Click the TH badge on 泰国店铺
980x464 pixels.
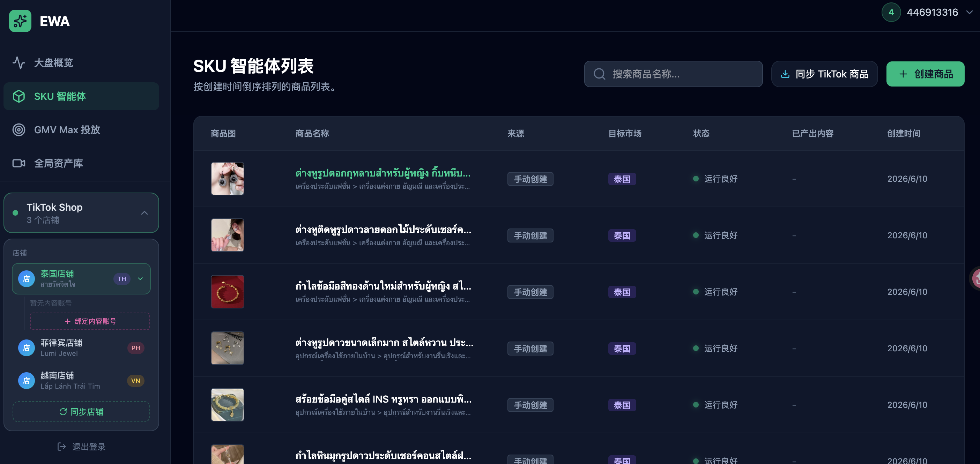coord(122,279)
